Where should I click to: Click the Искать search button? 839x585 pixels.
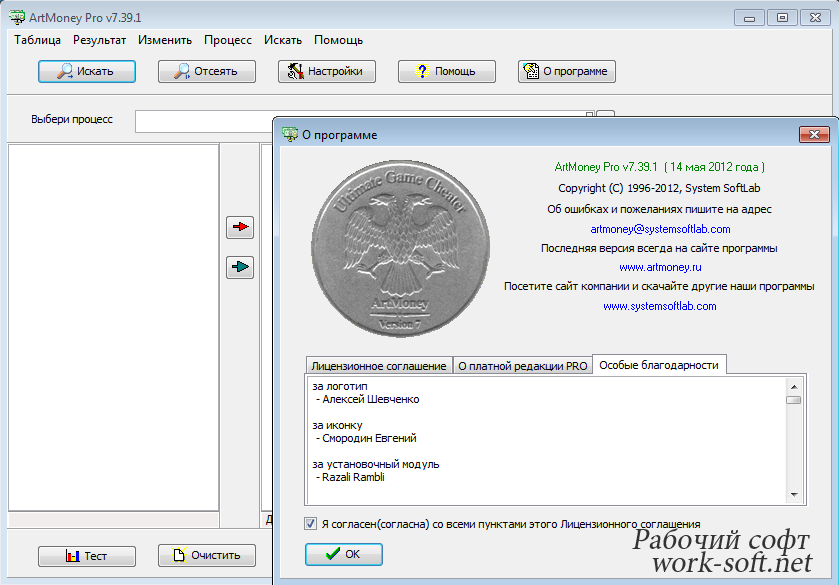click(87, 71)
